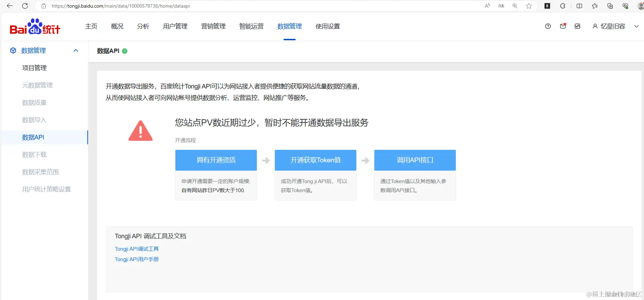Click the 开通流程 label

click(185, 140)
